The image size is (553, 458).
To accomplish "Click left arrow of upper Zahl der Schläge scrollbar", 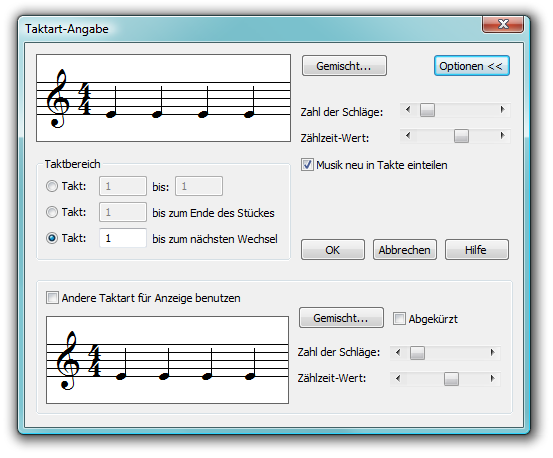I will tap(408, 110).
